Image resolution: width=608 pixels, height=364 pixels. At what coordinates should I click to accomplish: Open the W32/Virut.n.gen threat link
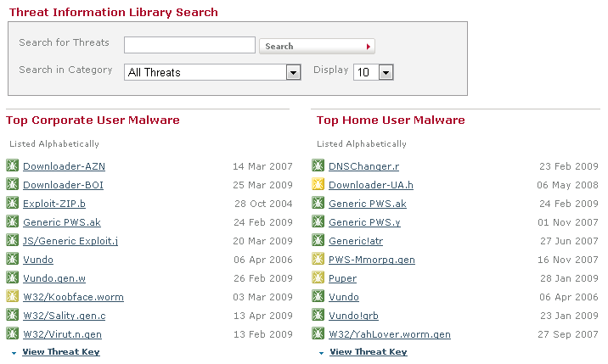pyautogui.click(x=62, y=334)
